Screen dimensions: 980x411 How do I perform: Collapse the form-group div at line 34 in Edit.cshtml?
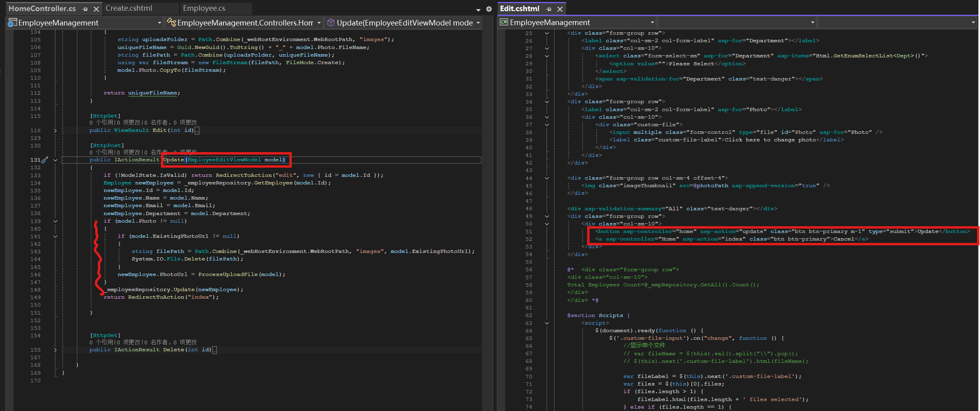(x=547, y=102)
